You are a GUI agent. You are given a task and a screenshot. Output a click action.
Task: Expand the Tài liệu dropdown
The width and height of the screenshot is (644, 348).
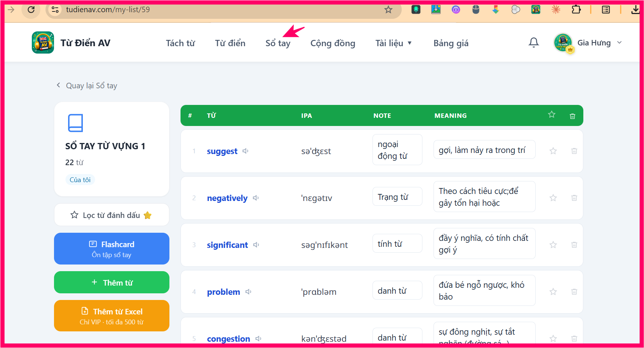pos(394,43)
